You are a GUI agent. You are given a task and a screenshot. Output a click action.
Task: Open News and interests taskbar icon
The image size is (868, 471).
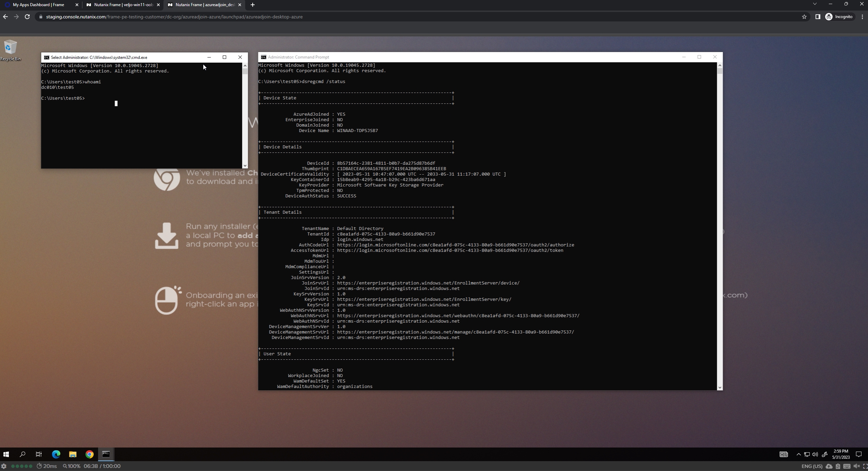click(784, 454)
